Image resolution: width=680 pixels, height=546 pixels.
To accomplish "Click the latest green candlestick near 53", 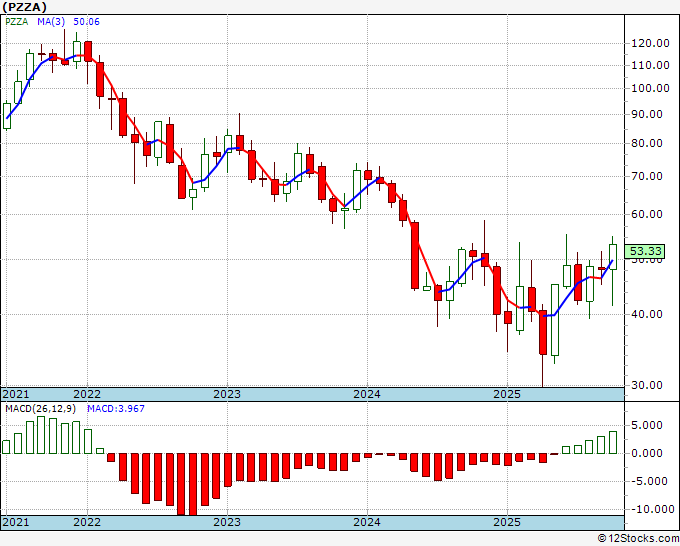I will tap(613, 257).
